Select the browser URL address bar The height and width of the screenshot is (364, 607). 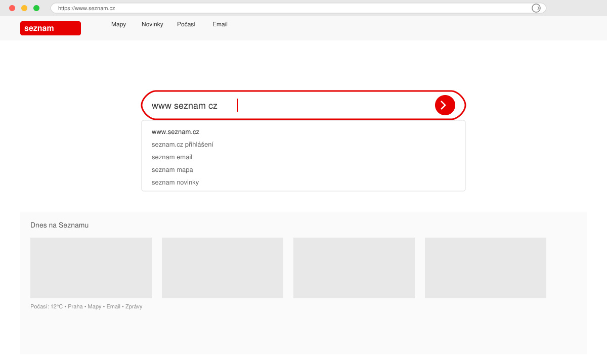coord(298,8)
